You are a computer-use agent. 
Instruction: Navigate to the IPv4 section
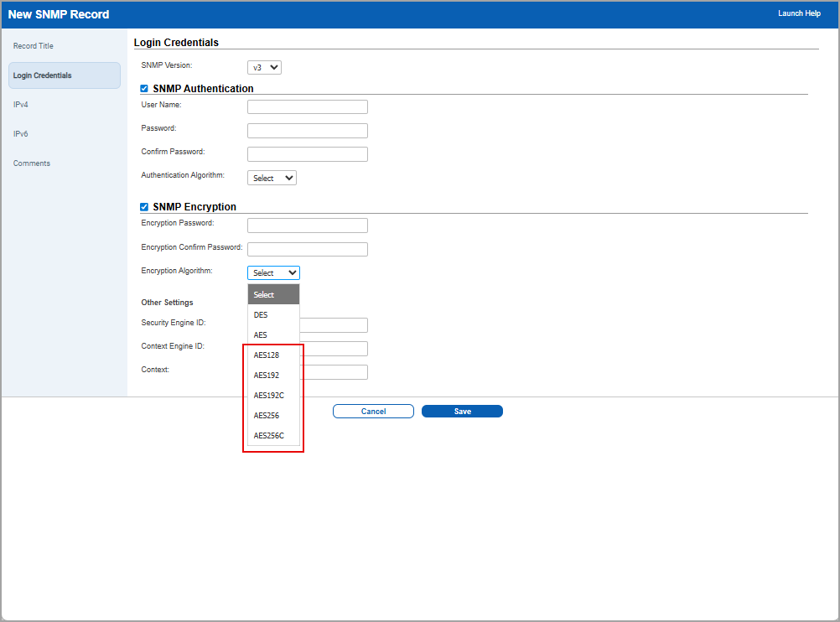[x=19, y=104]
